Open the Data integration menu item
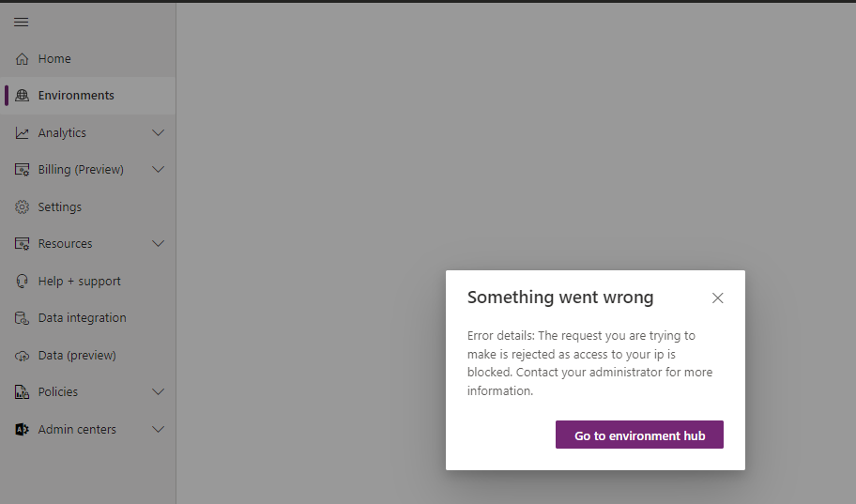Image resolution: width=856 pixels, height=504 pixels. pyautogui.click(x=88, y=318)
